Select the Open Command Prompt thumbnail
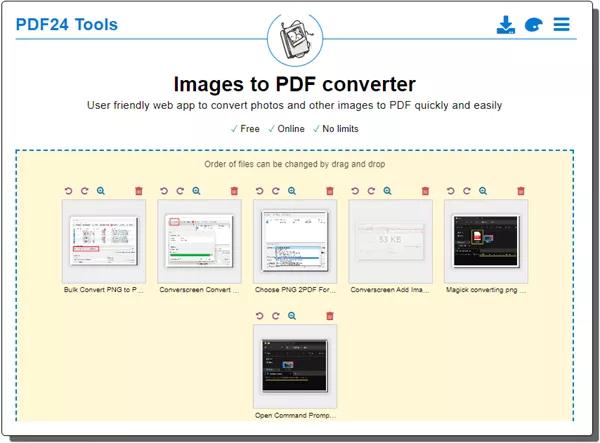This screenshot has width=600, height=443. point(295,366)
